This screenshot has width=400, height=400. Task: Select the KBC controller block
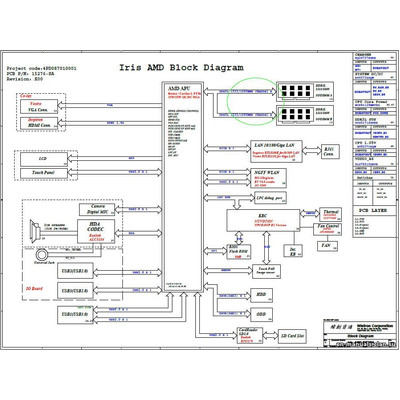point(263,220)
